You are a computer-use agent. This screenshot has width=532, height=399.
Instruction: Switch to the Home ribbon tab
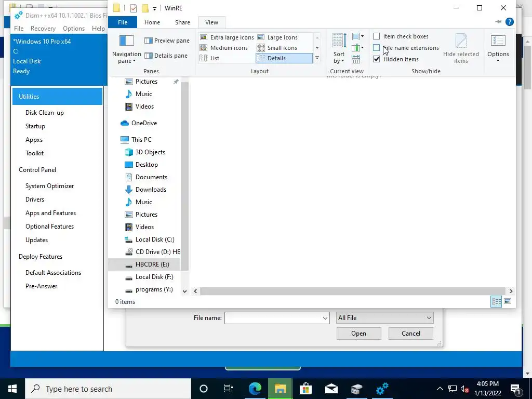coord(152,22)
